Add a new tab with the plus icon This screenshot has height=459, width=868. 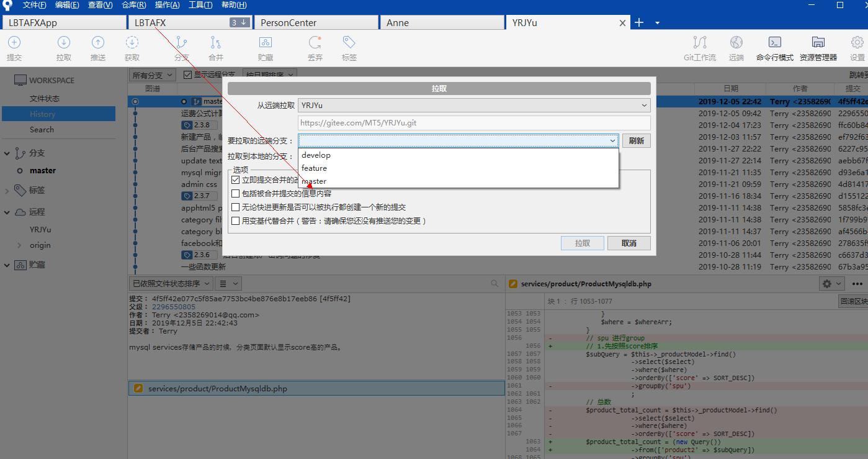tap(639, 22)
